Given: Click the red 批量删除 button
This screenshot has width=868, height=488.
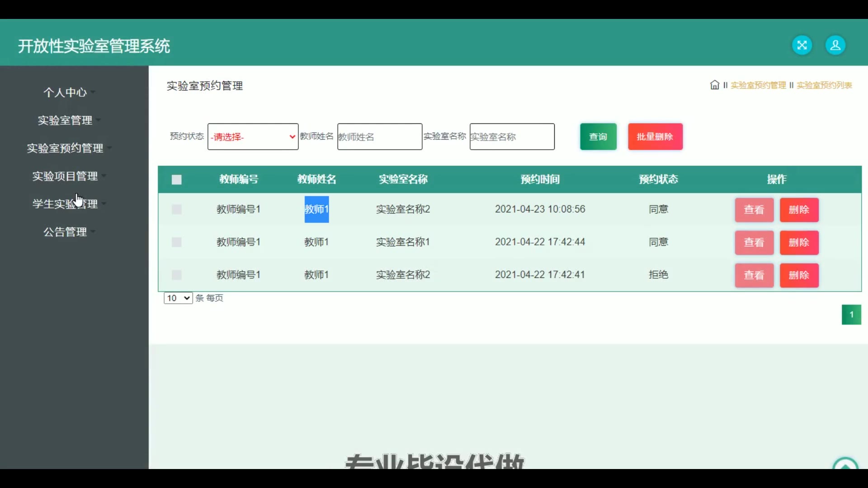Looking at the screenshot, I should pyautogui.click(x=655, y=136).
